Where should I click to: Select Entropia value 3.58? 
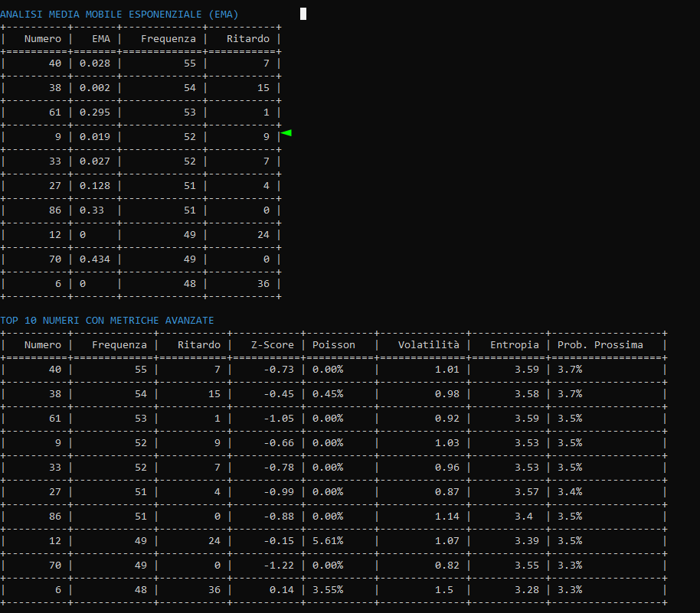point(527,394)
